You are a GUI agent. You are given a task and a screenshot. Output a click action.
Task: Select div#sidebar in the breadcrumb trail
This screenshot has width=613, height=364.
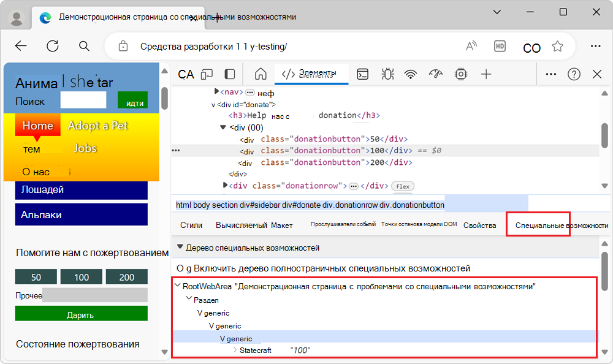click(259, 205)
